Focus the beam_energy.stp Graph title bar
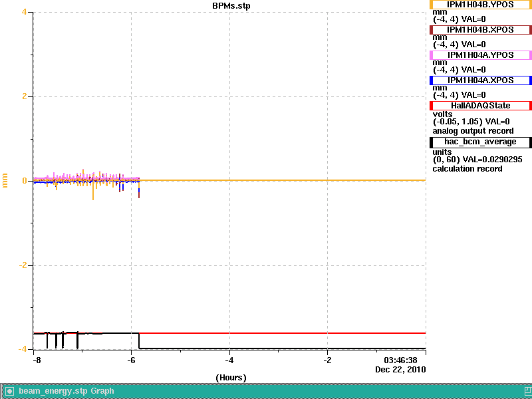The height and width of the screenshot is (399, 532). [266, 391]
